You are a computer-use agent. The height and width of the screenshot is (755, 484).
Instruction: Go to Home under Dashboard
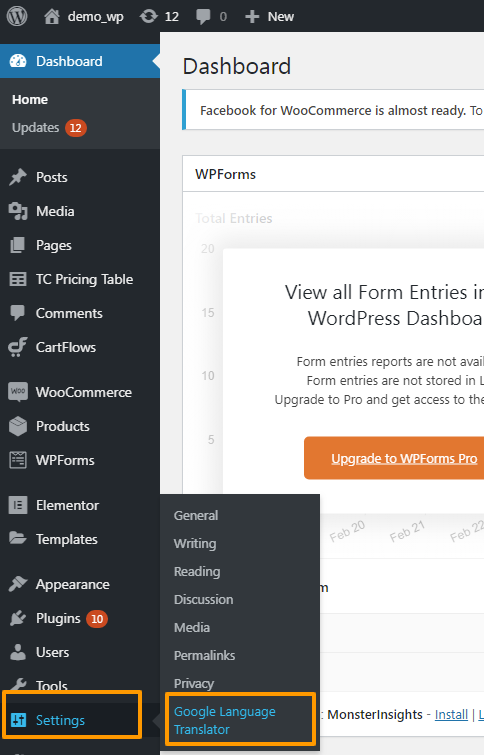[x=30, y=100]
